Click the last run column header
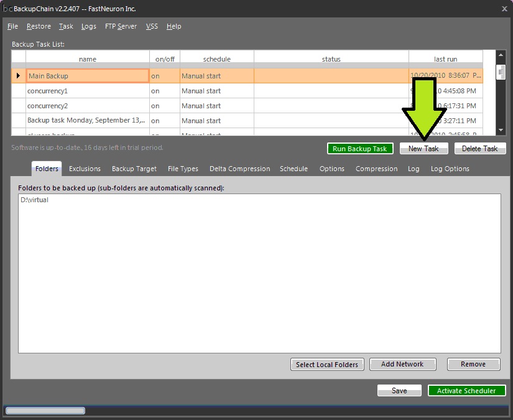 pos(446,59)
